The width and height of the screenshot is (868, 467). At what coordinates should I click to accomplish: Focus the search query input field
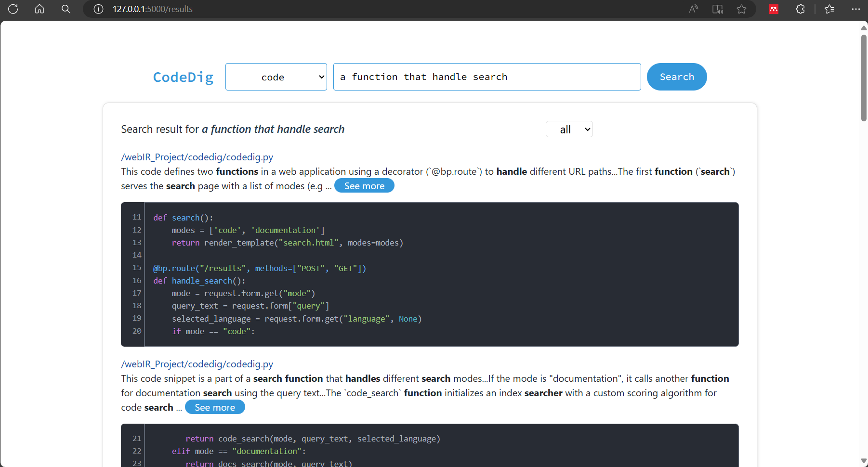487,77
